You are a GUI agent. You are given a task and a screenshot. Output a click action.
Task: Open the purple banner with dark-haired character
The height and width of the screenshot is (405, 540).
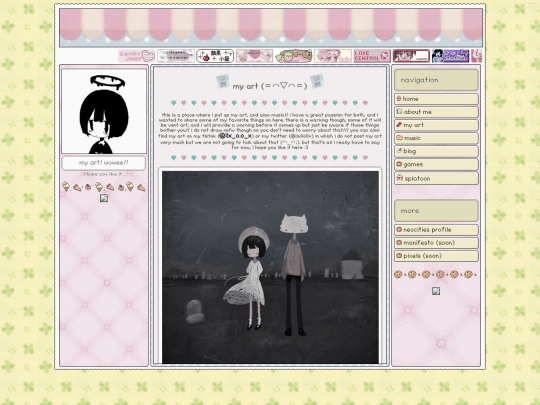pos(450,56)
